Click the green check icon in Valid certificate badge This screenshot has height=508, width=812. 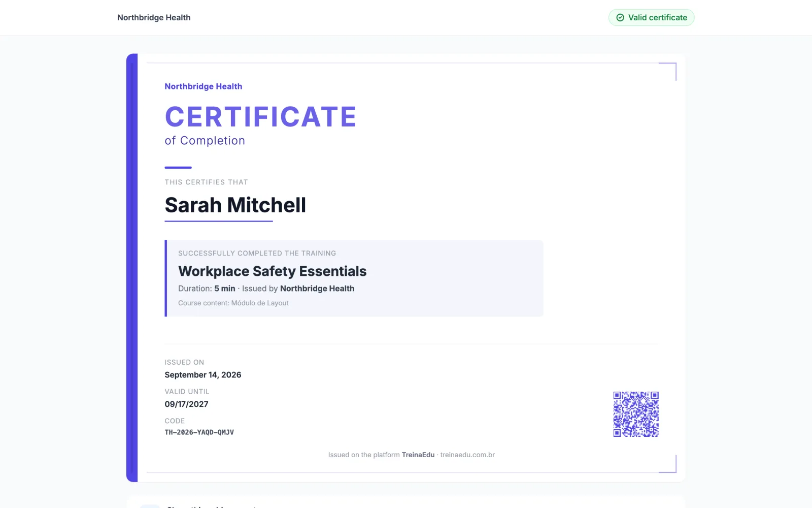pyautogui.click(x=620, y=18)
